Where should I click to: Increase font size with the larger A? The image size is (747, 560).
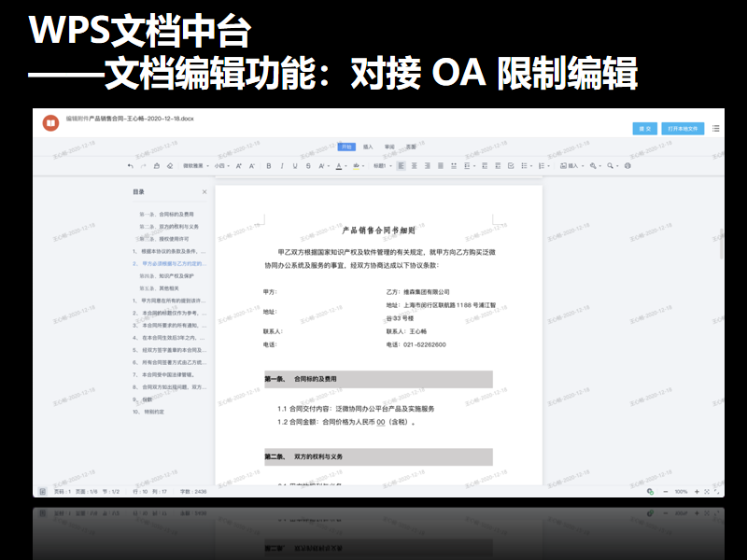click(x=239, y=166)
